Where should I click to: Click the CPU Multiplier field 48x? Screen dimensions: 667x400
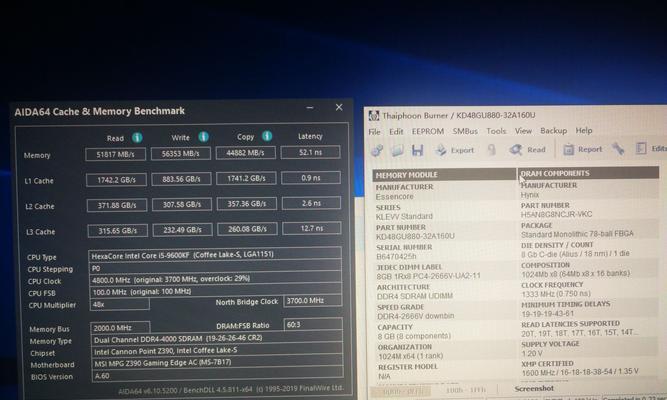point(120,304)
